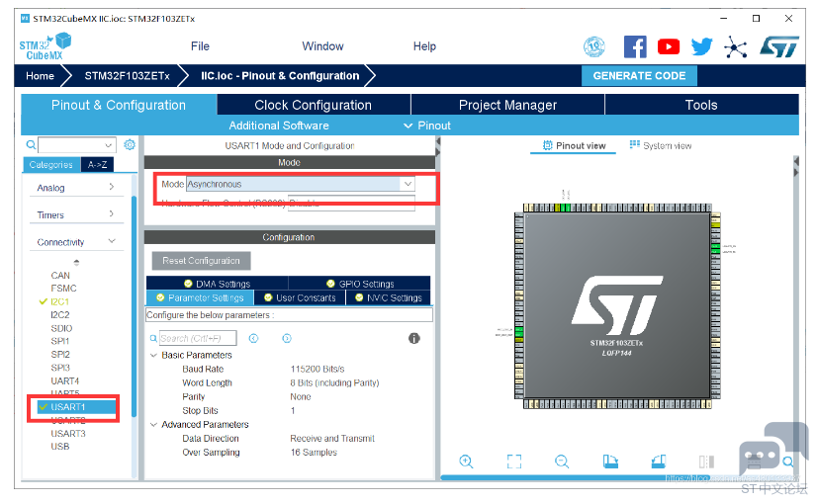
Task: Open the NVIC Settings tab
Action: coord(388,297)
